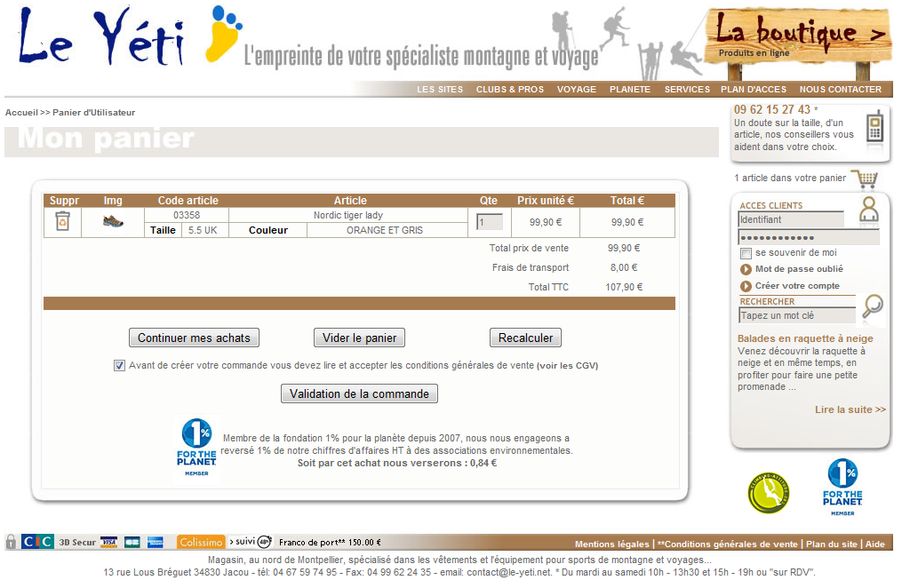
Task: Click the yellow climber badge in sidebar
Action: coord(769,493)
